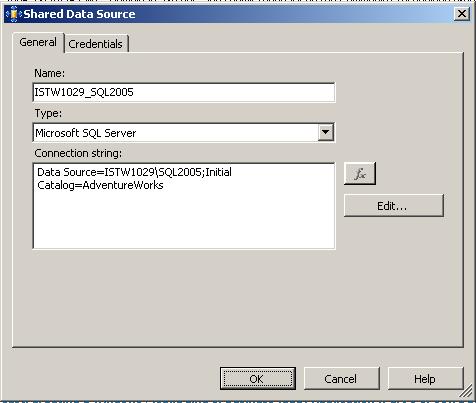Open the expression (fx) editor button
Screen dimensions: 476x403
tap(360, 173)
